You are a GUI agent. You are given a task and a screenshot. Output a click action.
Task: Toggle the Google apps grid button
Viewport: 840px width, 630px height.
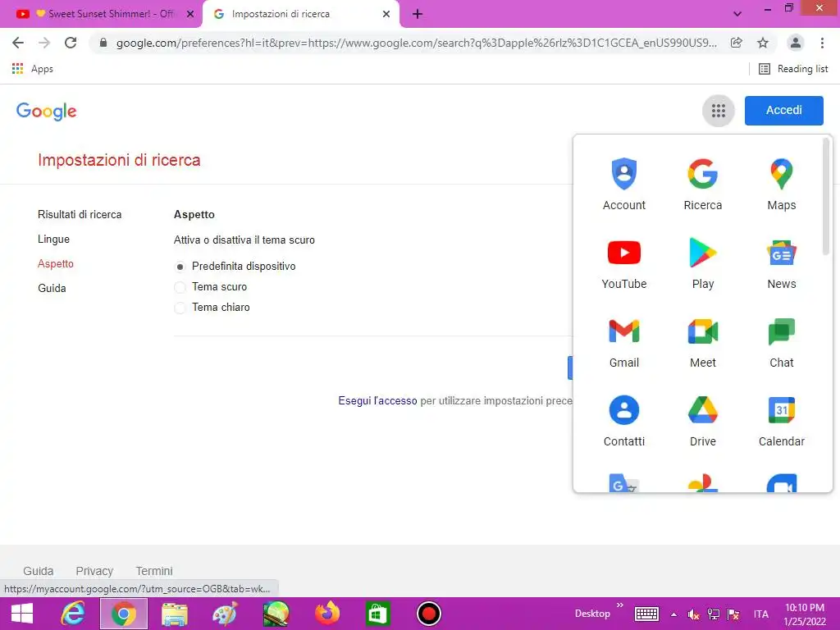719,111
